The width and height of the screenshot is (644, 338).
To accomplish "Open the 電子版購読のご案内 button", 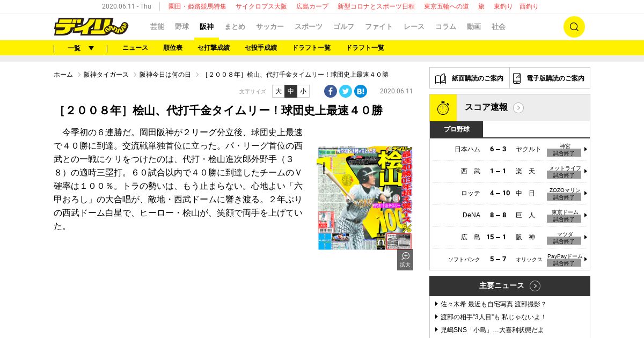I will pos(550,78).
